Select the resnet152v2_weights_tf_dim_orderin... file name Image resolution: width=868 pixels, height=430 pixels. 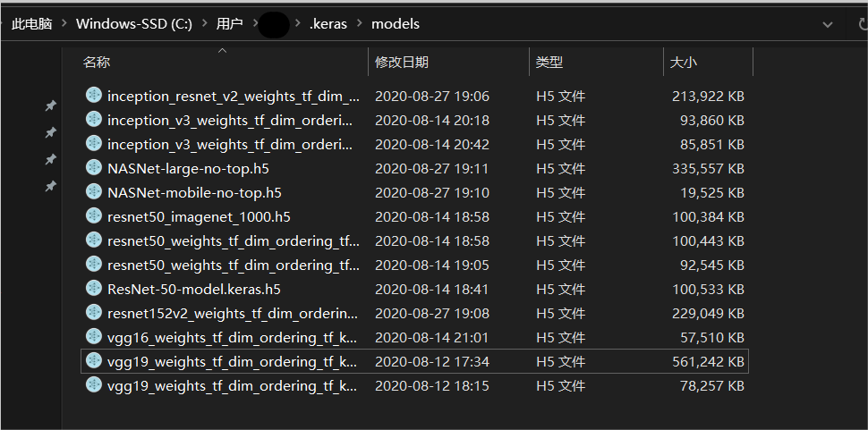pos(233,314)
